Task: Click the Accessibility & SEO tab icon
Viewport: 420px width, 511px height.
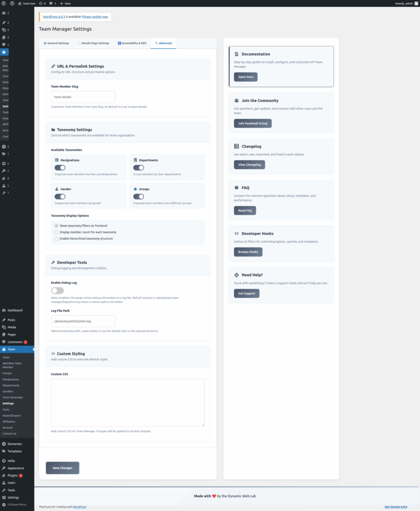Action: pyautogui.click(x=119, y=43)
